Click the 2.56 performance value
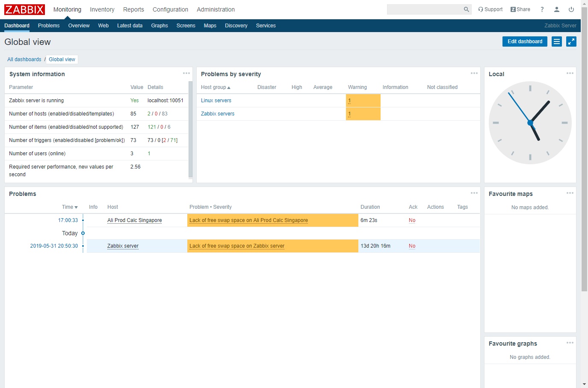The width and height of the screenshot is (588, 388). pos(135,167)
